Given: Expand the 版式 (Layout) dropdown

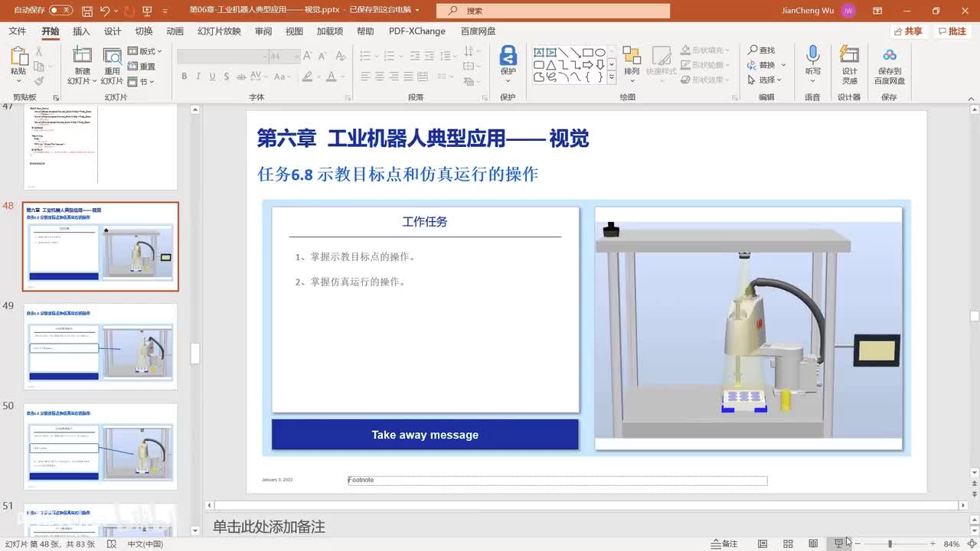Looking at the screenshot, I should (x=145, y=51).
